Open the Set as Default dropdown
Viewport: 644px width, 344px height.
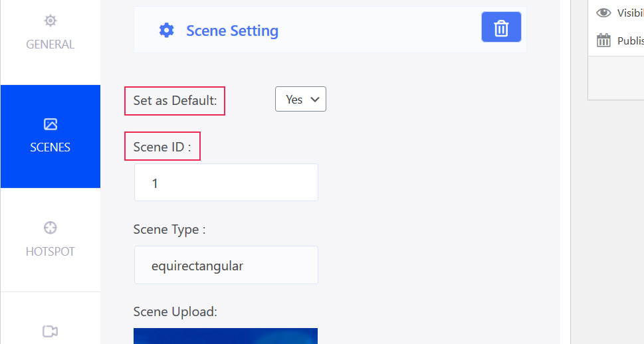[300, 99]
